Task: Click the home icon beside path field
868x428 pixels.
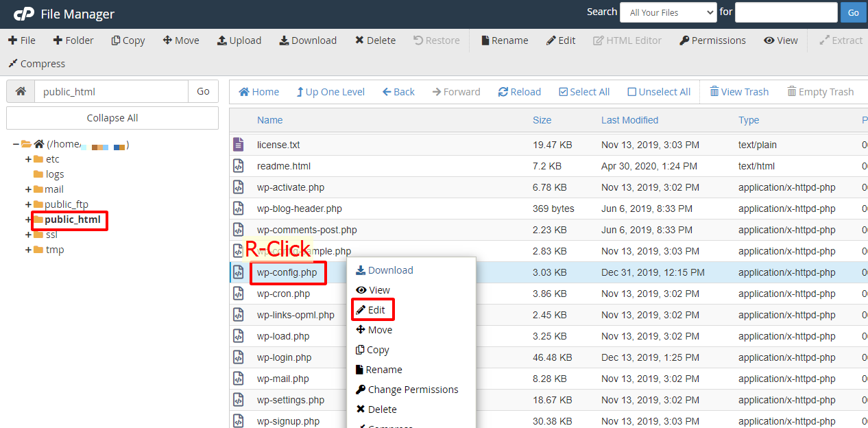Action: pyautogui.click(x=21, y=91)
